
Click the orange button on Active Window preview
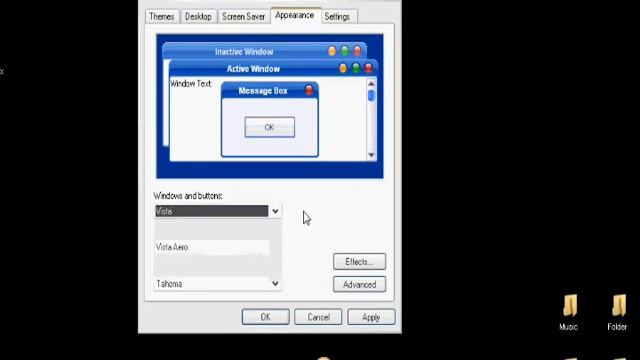[343, 68]
